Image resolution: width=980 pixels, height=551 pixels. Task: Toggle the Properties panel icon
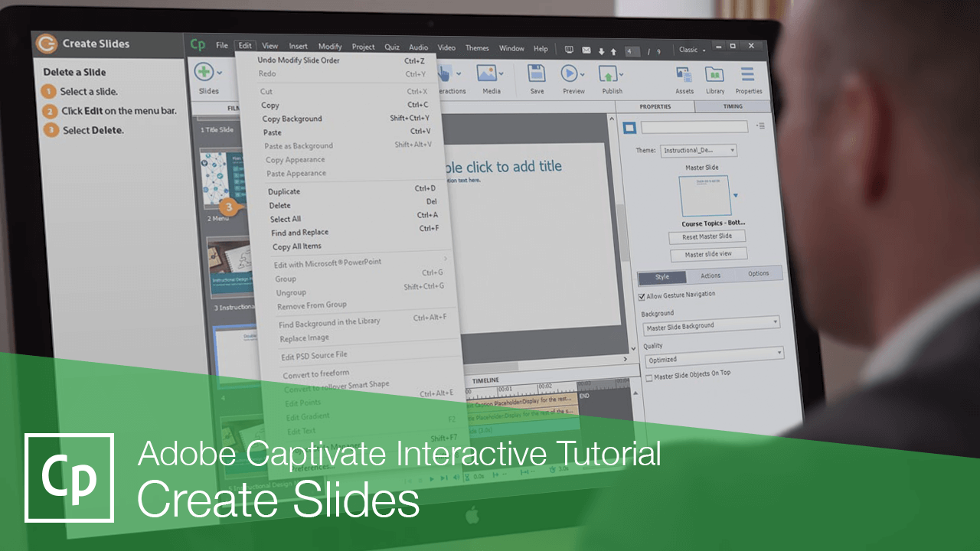748,74
